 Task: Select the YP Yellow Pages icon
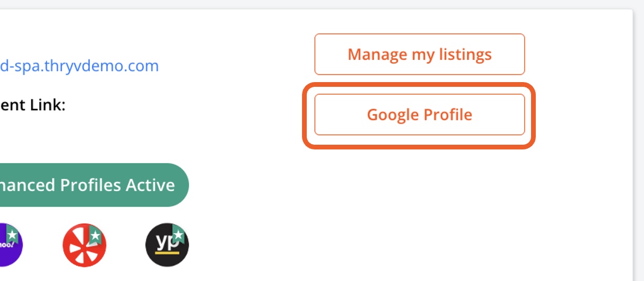tap(167, 245)
